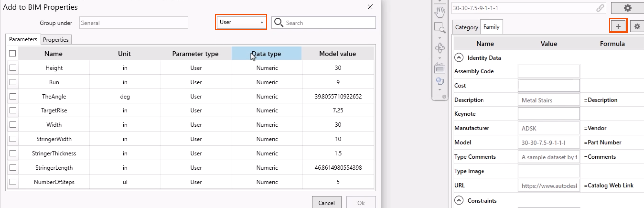Select the Orbit navigation tool

(439, 48)
